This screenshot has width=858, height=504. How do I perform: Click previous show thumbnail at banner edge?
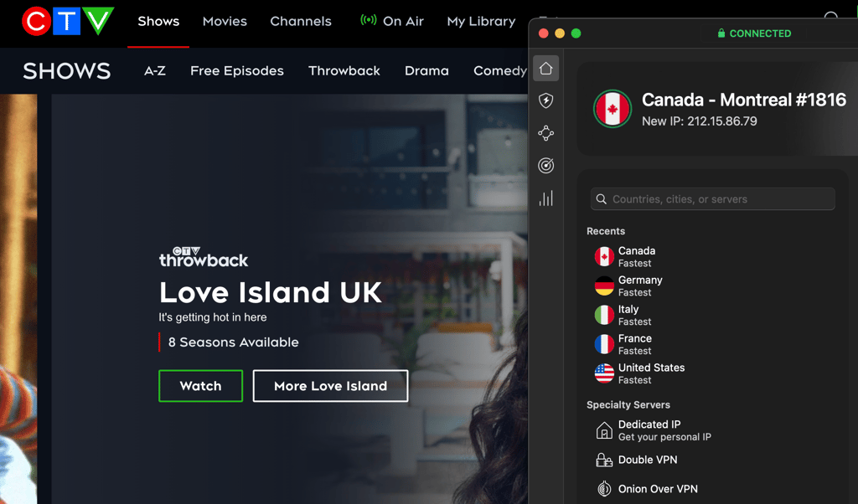[18, 299]
